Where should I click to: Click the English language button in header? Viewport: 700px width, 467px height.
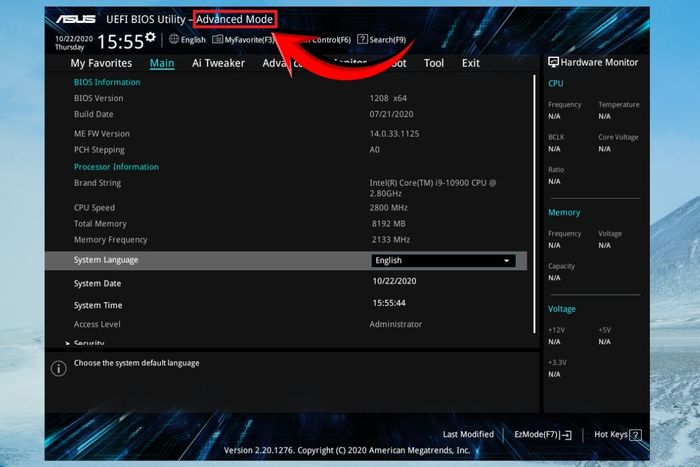[x=188, y=39]
